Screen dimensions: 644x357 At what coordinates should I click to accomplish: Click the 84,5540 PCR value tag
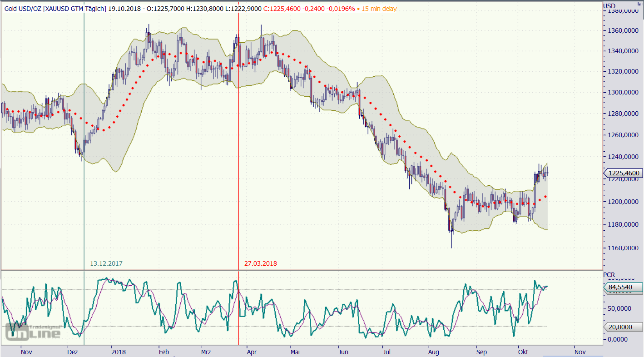[x=624, y=287]
